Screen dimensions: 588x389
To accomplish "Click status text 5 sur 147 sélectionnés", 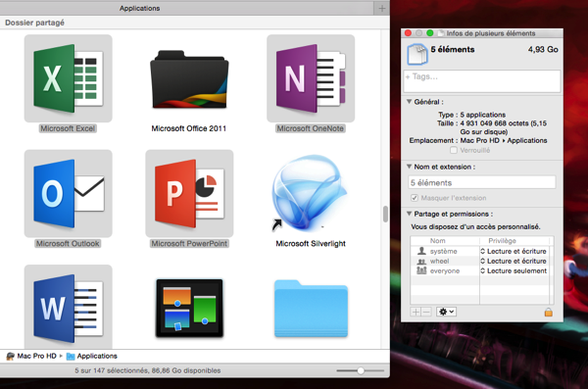I will pyautogui.click(x=148, y=370).
